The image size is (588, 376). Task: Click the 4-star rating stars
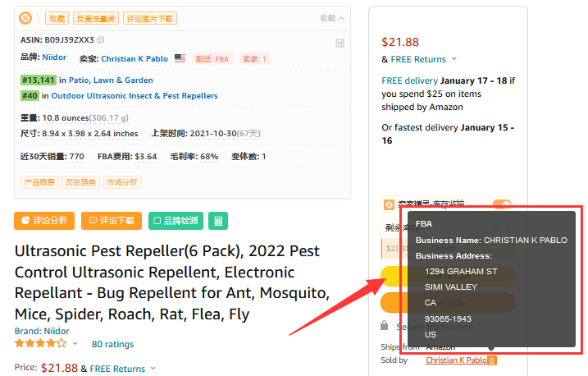pos(41,343)
